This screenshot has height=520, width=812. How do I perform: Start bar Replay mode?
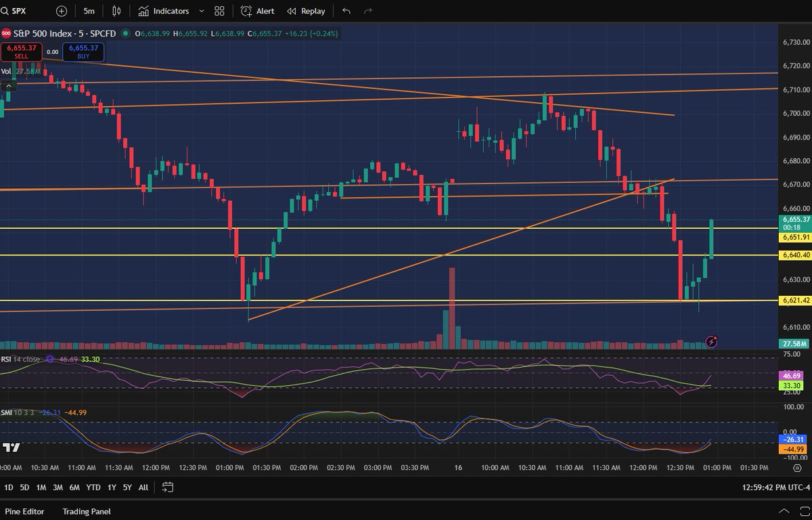point(306,11)
